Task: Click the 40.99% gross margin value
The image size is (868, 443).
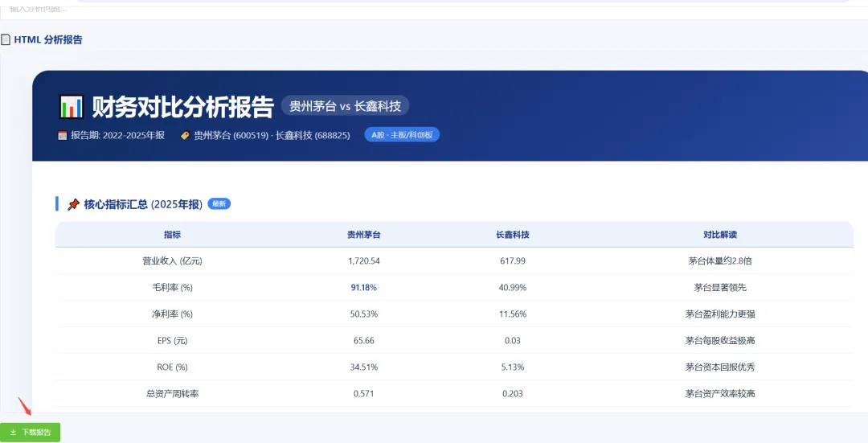Action: click(513, 287)
